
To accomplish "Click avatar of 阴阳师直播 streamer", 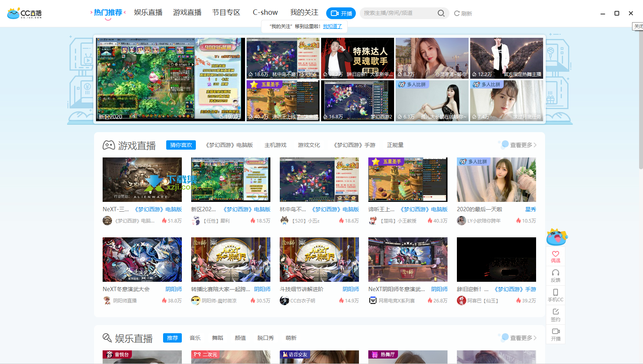I will click(107, 300).
